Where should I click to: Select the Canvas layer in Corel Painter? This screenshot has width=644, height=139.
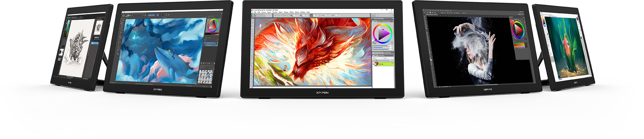(x=385, y=64)
